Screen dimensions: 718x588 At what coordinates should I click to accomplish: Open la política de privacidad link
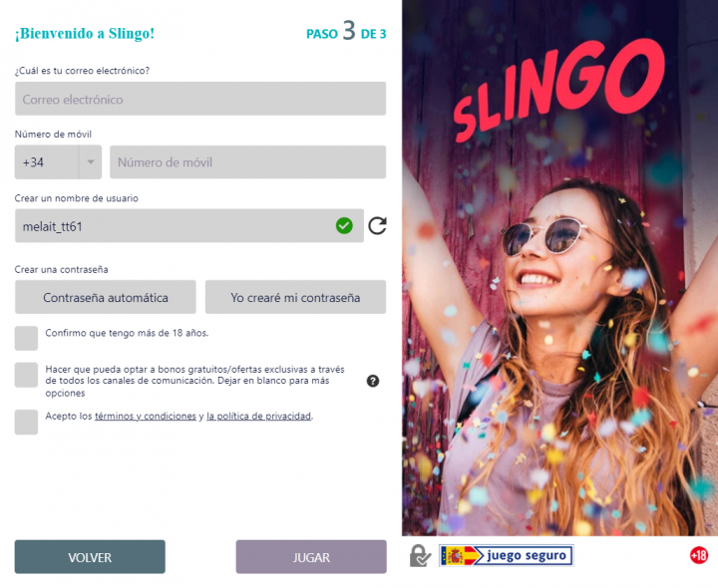(x=258, y=416)
